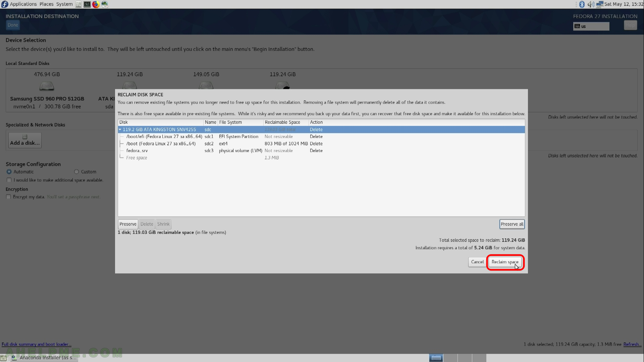Open the Applications menu
644x362 pixels.
pyautogui.click(x=23, y=4)
